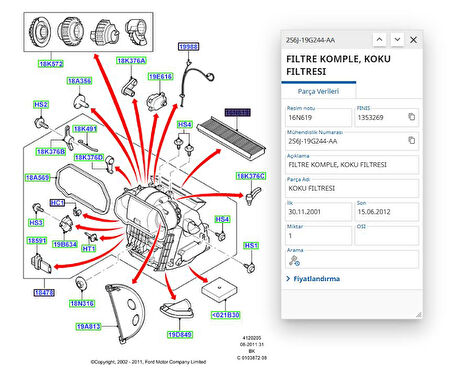The image size is (452, 377).
Task: Select the Parça Verileri tab
Action: click(318, 91)
